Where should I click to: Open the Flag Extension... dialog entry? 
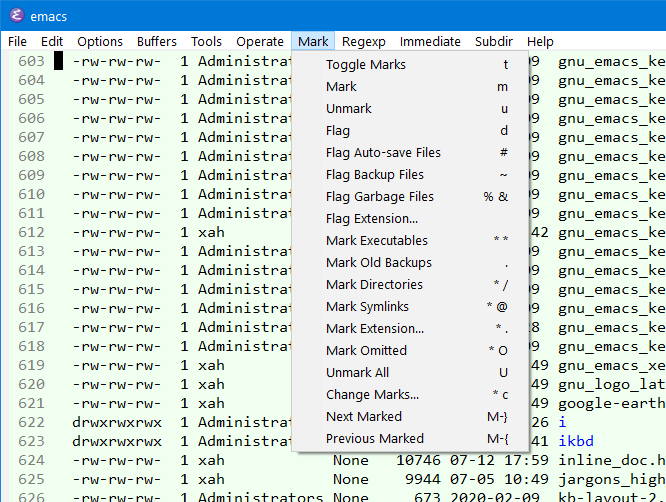(372, 219)
